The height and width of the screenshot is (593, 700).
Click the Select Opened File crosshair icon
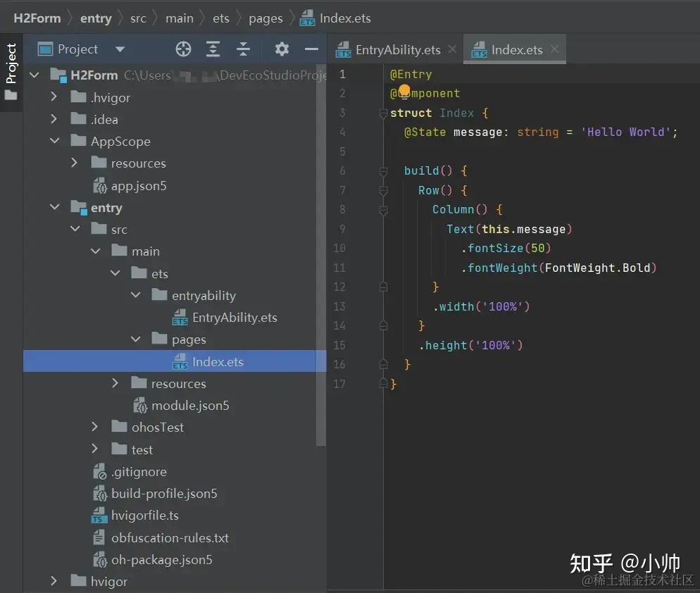tap(183, 49)
